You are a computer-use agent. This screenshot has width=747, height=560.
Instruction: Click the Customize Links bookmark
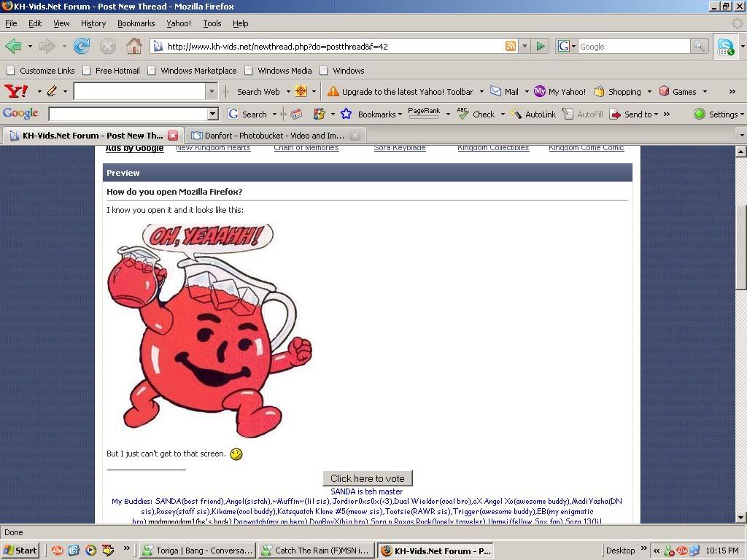click(x=41, y=71)
